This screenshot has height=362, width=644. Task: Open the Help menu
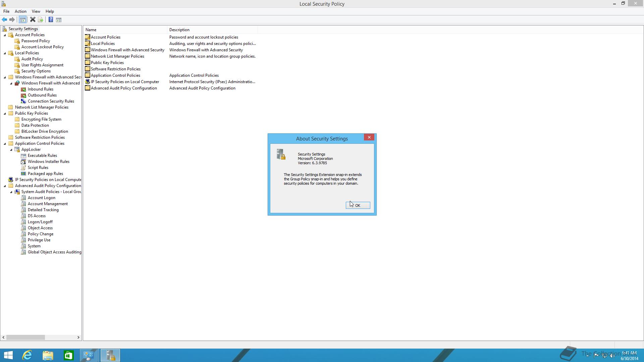click(x=50, y=11)
